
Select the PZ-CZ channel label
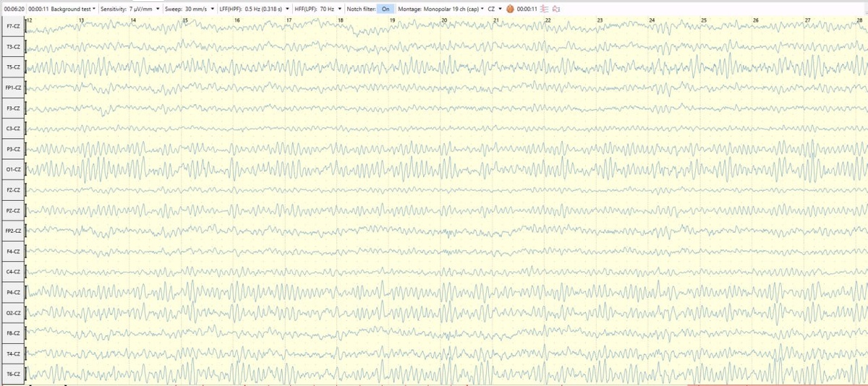point(13,210)
